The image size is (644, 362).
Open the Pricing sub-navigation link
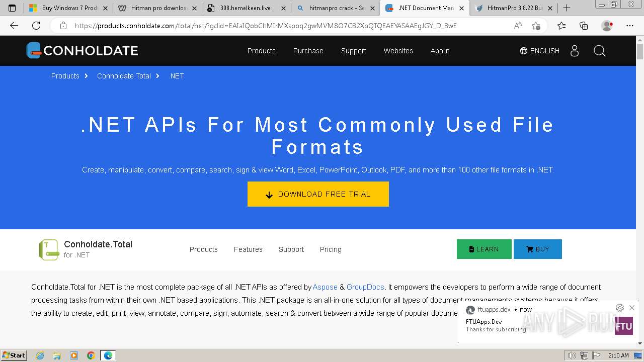pos(331,249)
